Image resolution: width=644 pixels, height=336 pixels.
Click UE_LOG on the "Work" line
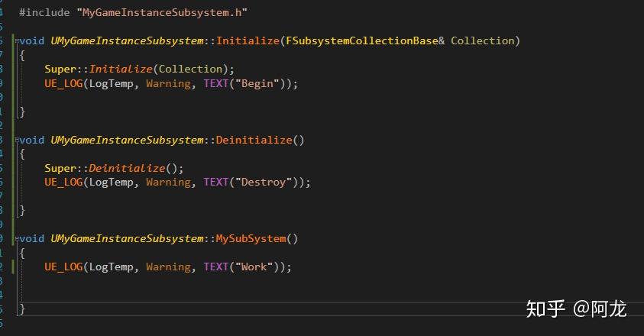(63, 267)
